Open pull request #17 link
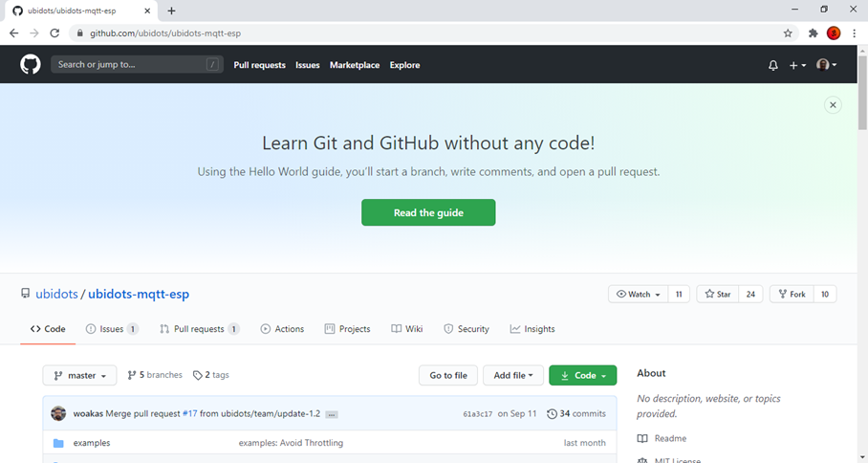Image resolution: width=868 pixels, height=463 pixels. pos(190,413)
